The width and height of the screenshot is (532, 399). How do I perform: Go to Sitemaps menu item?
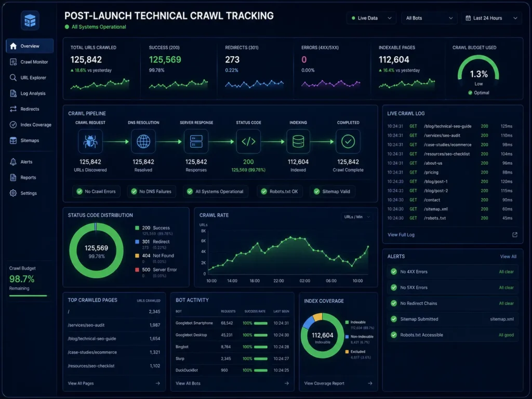[30, 140]
